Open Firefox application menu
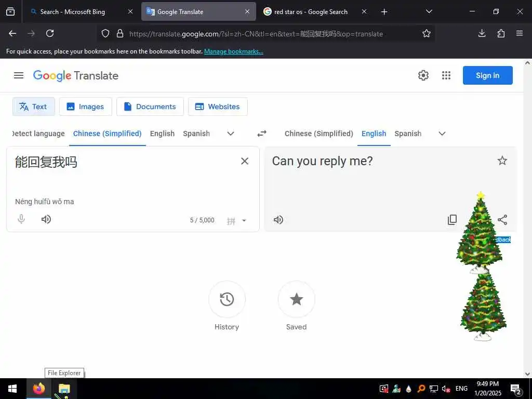Image resolution: width=532 pixels, height=399 pixels. tap(520, 33)
